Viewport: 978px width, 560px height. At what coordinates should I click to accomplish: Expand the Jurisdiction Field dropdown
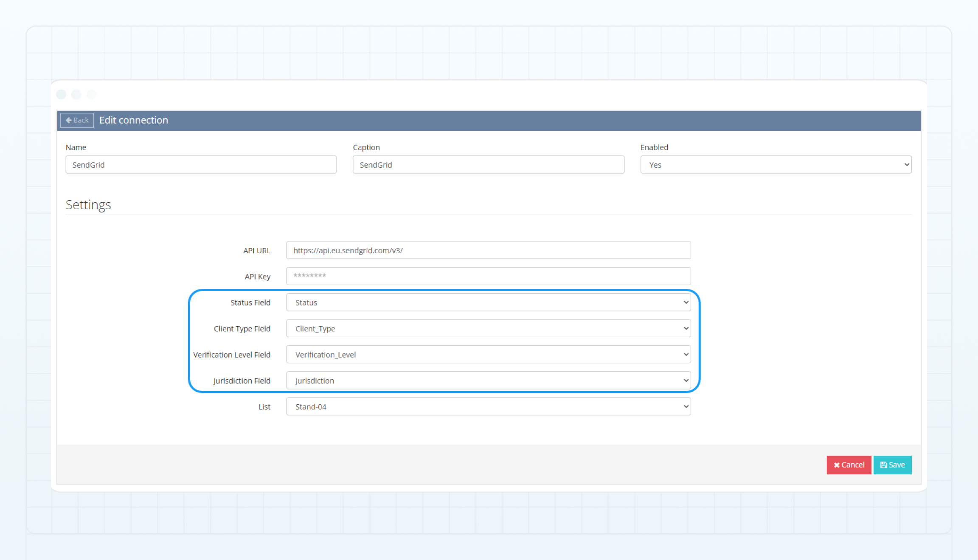[x=488, y=381]
